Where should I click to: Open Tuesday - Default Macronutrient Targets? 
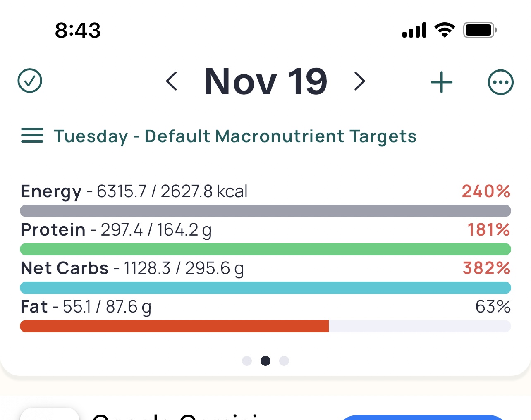click(x=235, y=136)
